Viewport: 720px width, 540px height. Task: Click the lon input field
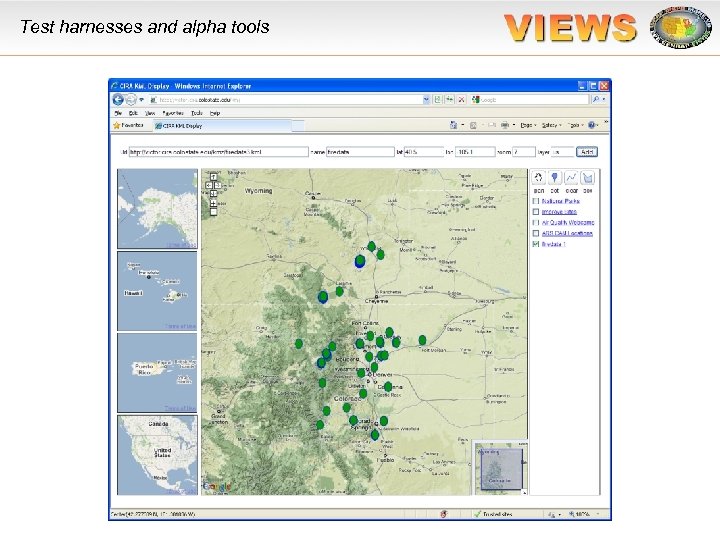[475, 152]
